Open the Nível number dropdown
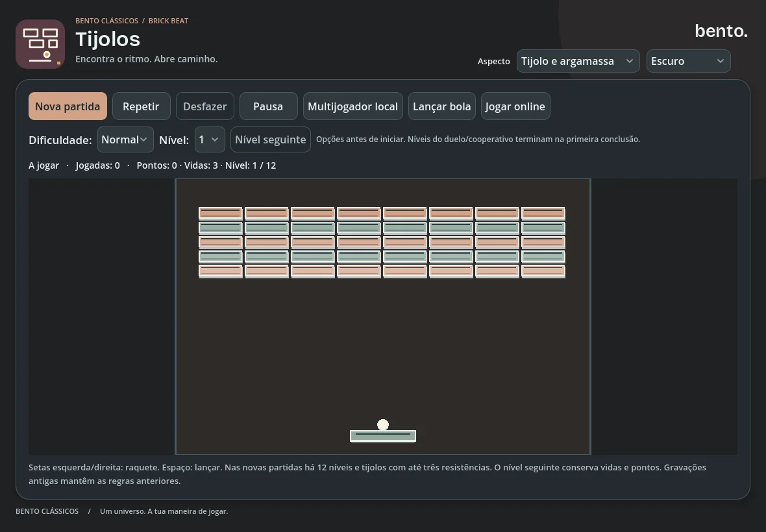The height and width of the screenshot is (532, 766). tap(210, 139)
